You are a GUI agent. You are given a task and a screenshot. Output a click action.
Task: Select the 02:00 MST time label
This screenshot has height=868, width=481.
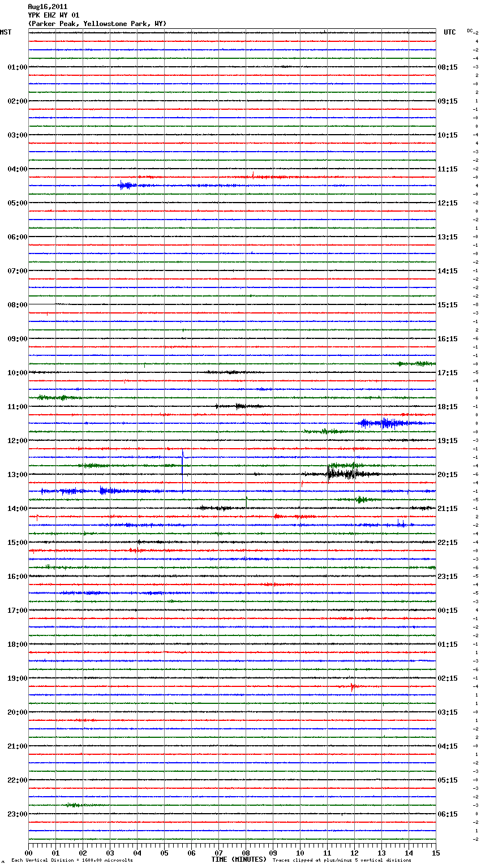click(17, 101)
